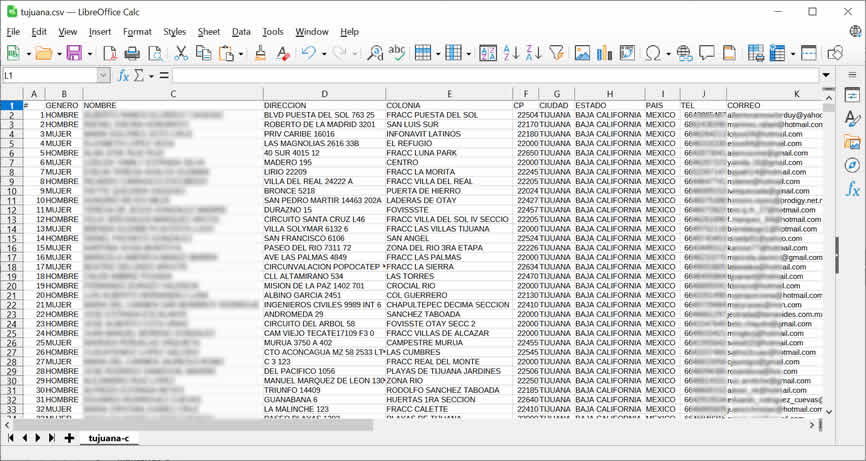This screenshot has height=461, width=866.
Task: Insert Comment speech bubble icon
Action: point(707,53)
